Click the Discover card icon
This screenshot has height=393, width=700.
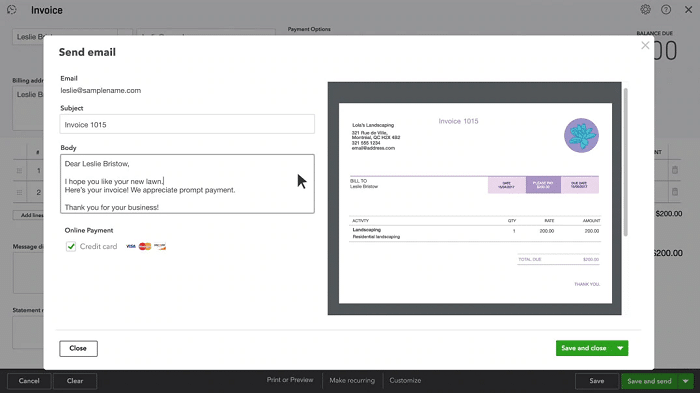(160, 247)
